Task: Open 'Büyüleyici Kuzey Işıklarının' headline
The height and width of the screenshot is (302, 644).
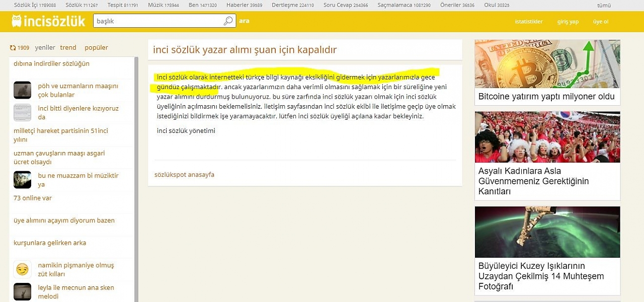Action: coord(541,276)
